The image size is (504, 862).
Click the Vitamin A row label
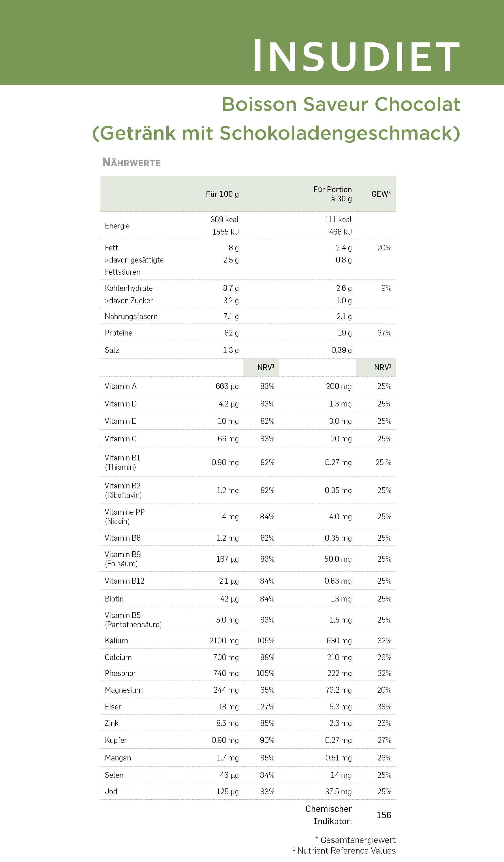(121, 386)
